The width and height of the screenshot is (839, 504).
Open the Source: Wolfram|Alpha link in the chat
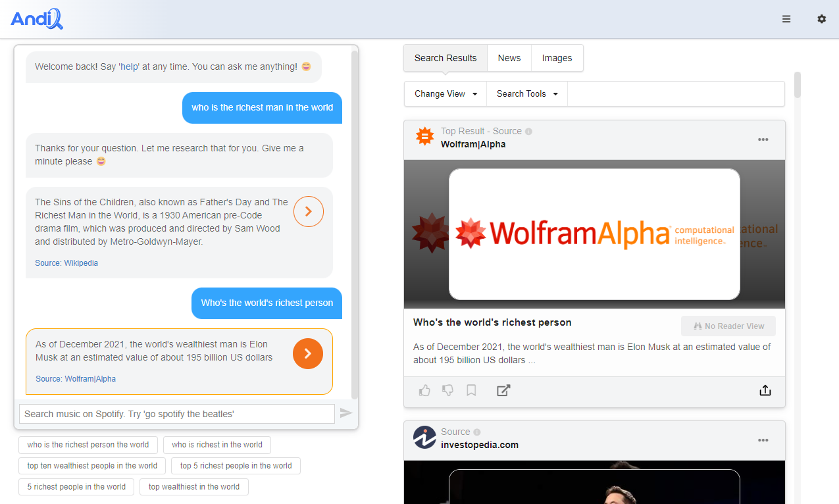[76, 379]
